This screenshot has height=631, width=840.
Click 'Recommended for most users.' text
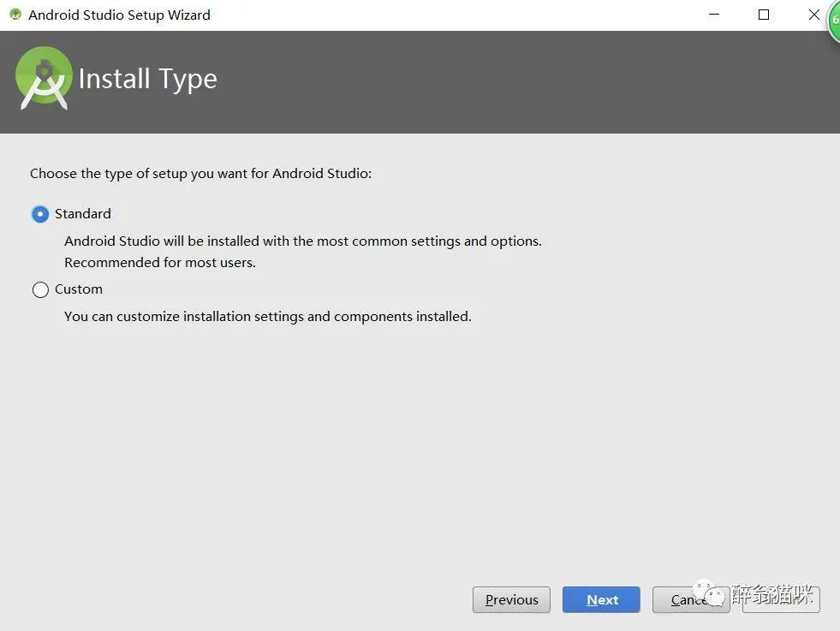160,263
